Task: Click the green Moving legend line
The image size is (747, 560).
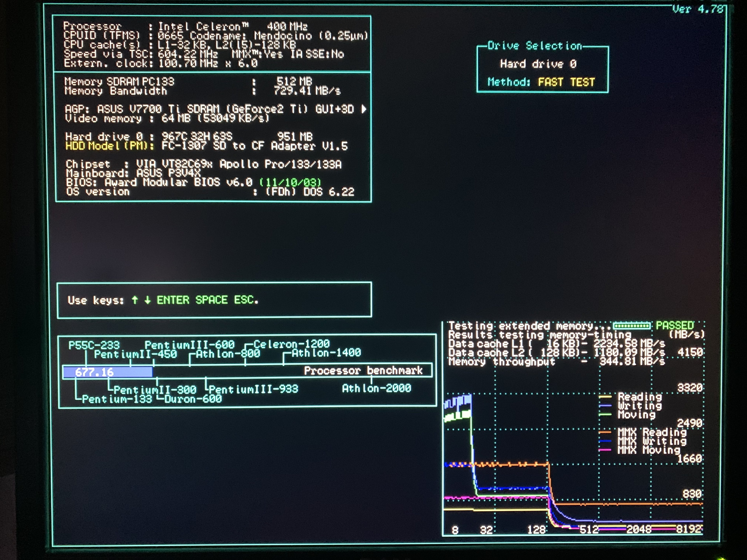Action: point(605,415)
